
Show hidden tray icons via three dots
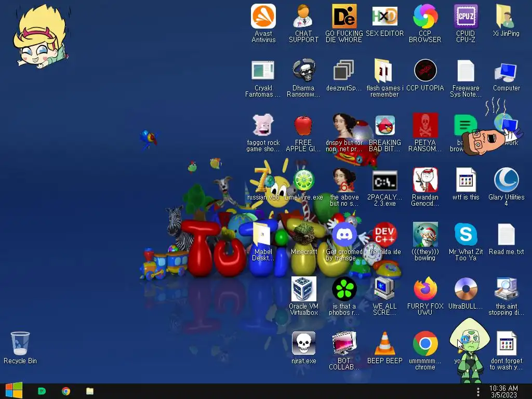(x=478, y=392)
